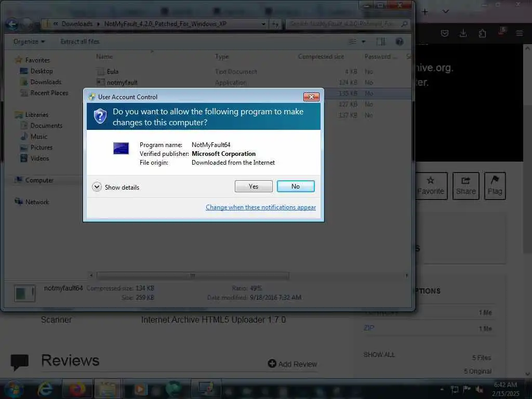Open the browser's list all tabs chevron
Viewport: 532px width, 399px height.
[446, 11]
